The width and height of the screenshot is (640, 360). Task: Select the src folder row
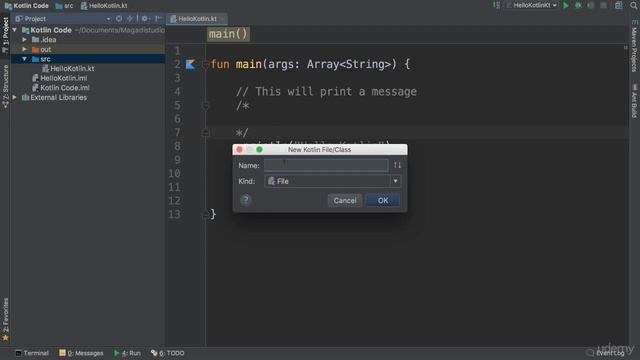coord(88,59)
